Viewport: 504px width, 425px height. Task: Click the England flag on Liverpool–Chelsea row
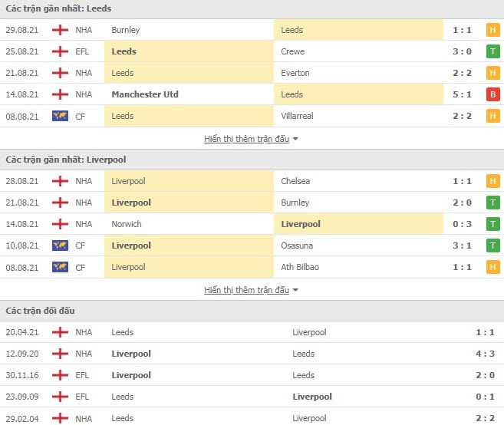[60, 181]
